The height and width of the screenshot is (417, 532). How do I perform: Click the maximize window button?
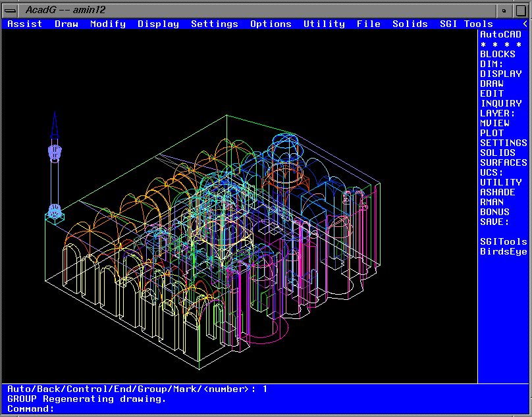tap(521, 10)
